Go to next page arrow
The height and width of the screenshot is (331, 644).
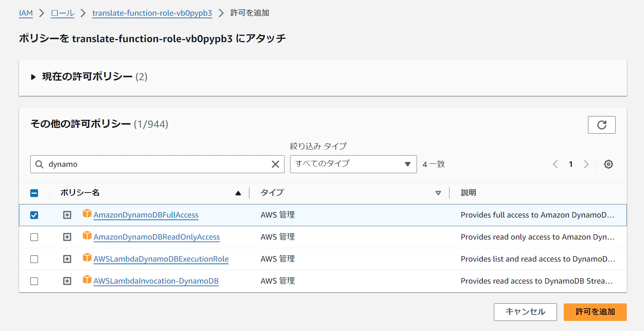pyautogui.click(x=586, y=164)
